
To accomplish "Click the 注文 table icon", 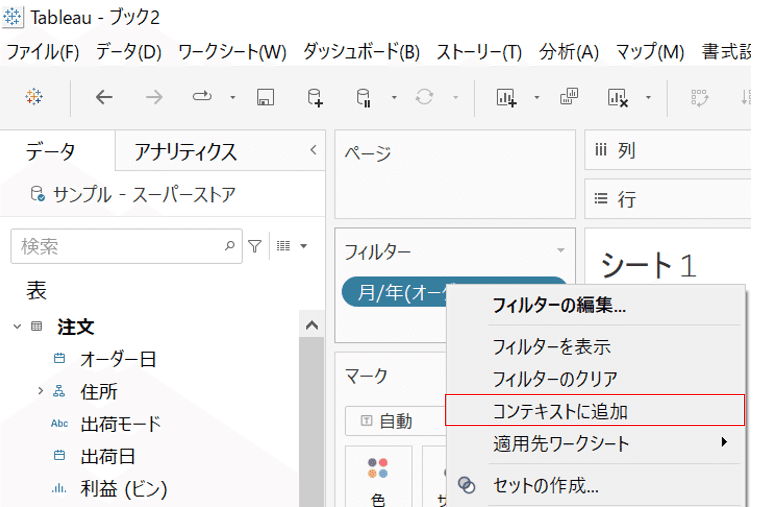I will [x=37, y=326].
